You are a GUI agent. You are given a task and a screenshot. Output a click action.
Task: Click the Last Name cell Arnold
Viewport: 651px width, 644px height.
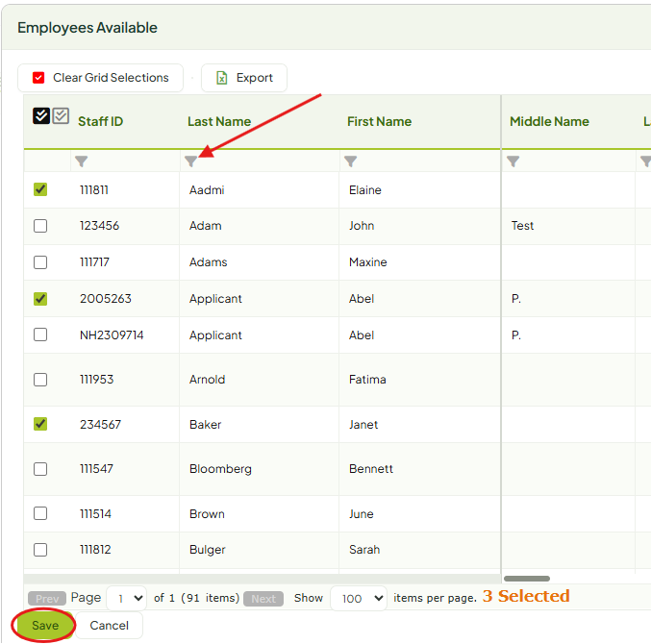pos(207,380)
